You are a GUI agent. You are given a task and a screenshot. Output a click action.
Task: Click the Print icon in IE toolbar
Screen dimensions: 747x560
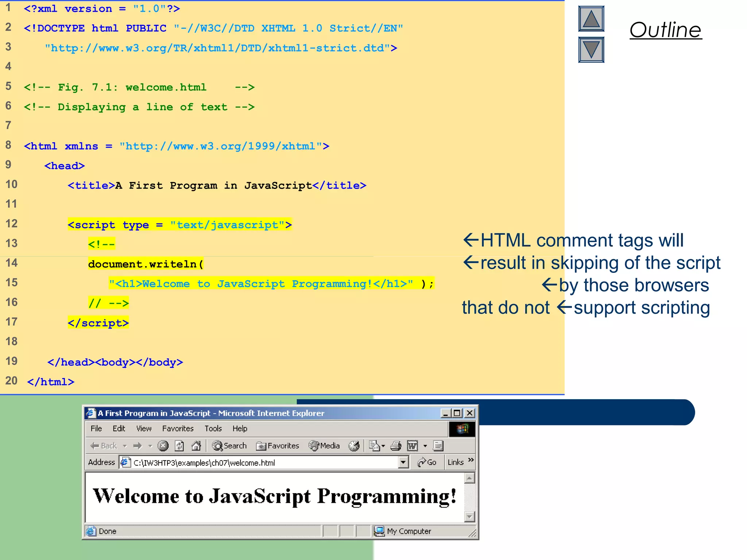[x=396, y=446]
